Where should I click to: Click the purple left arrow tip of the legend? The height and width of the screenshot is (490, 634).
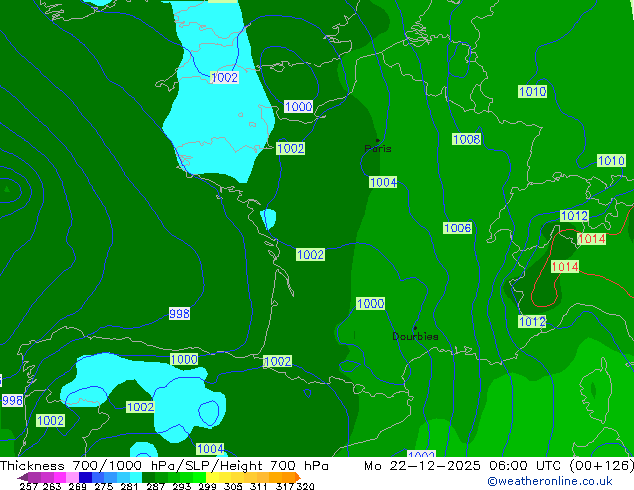22,478
